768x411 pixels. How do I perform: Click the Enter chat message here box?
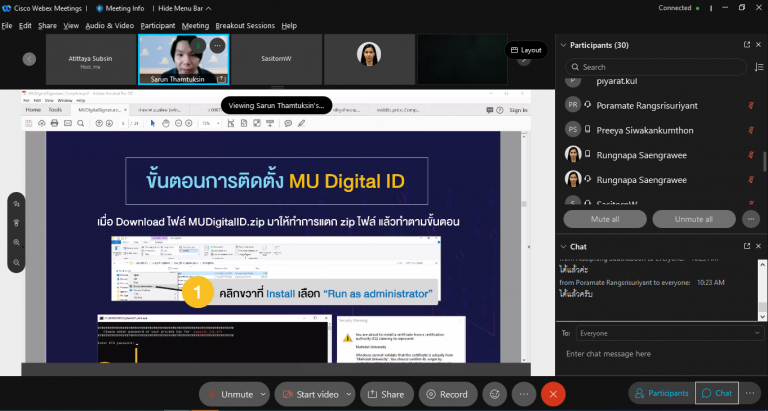click(660, 354)
